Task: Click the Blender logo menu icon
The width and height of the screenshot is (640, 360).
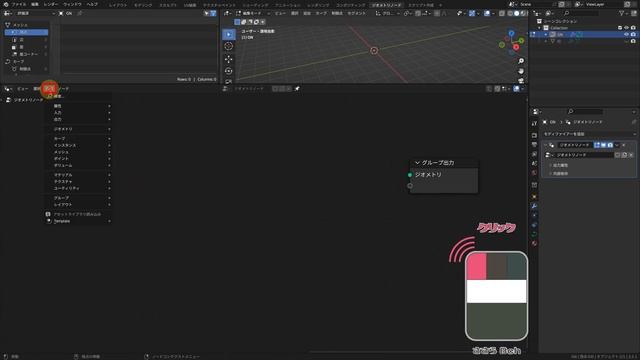Action: (6, 4)
